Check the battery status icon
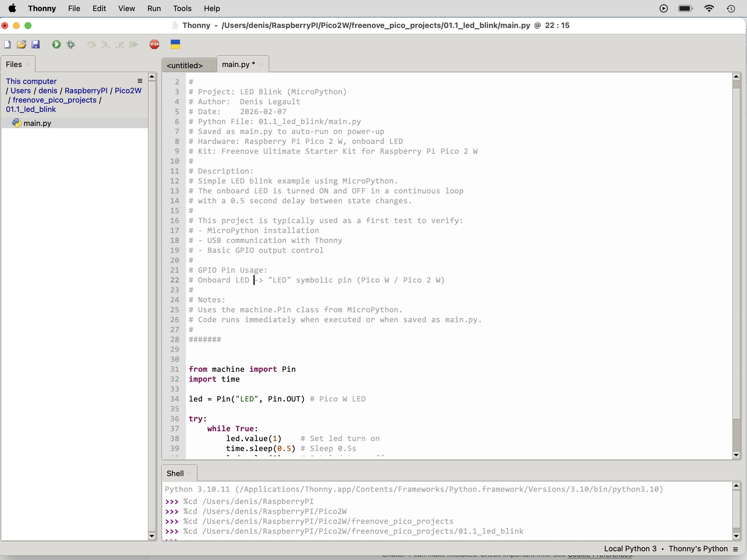The width and height of the screenshot is (747, 560). click(686, 8)
